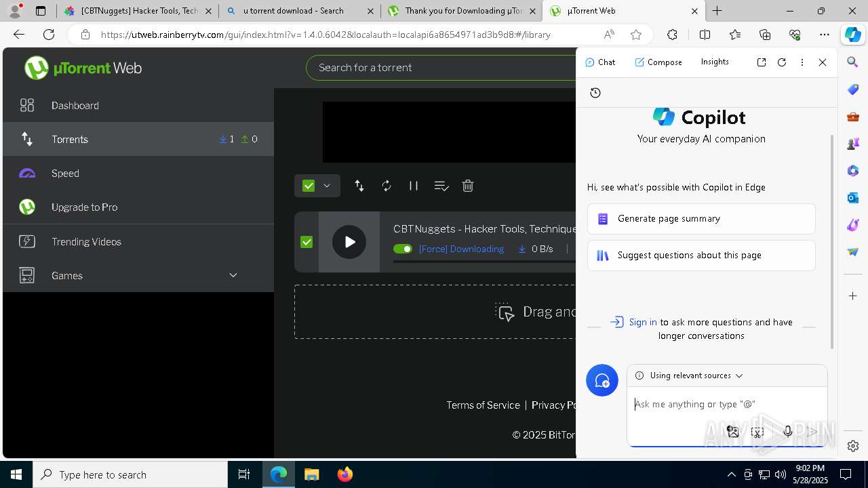
Task: Click the recheck refresh toolbar icon
Action: pyautogui.click(x=387, y=186)
